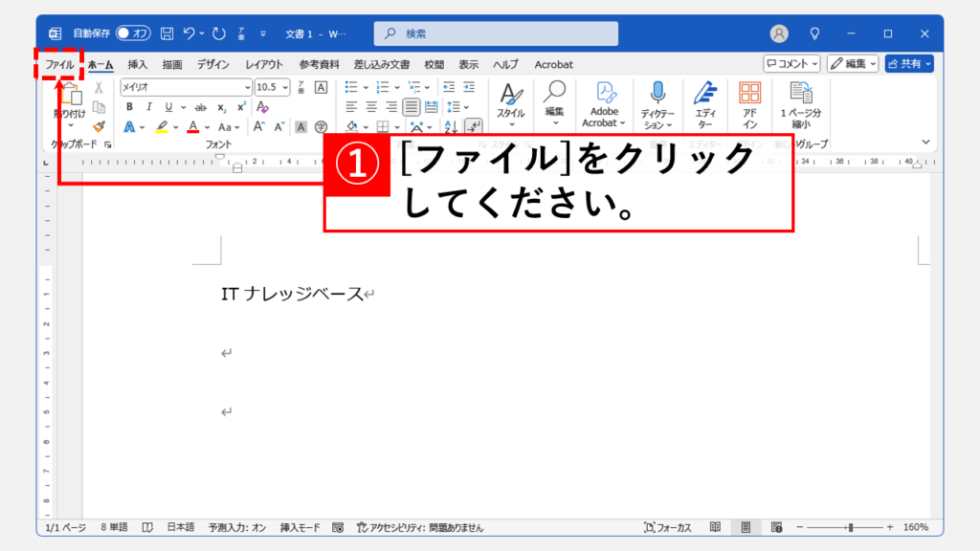Viewport: 980px width, 551px height.
Task: Toggle Bold formatting
Action: (129, 107)
